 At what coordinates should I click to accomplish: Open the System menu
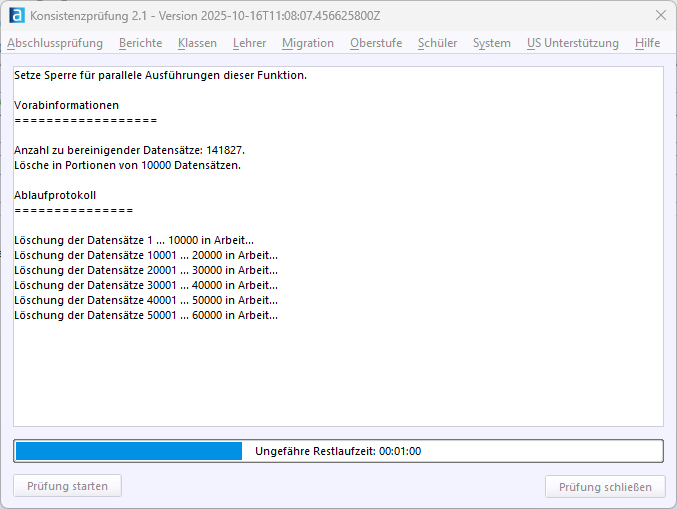click(x=491, y=43)
